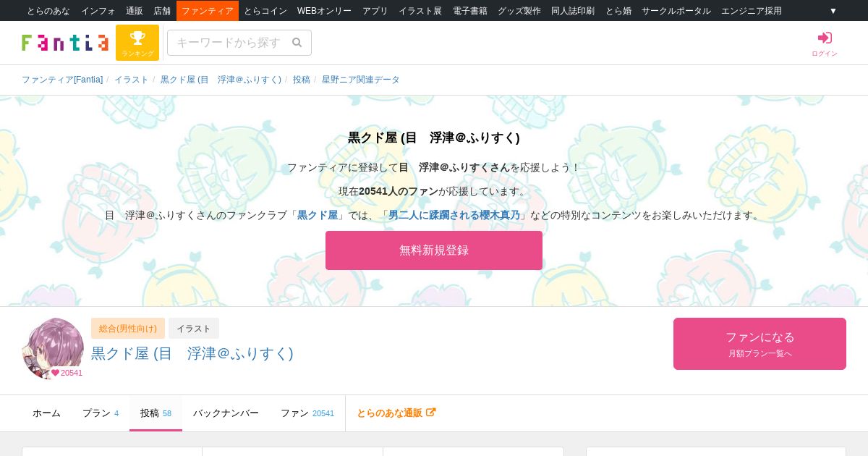Open とらのあな in top bar
The width and height of the screenshot is (868, 456).
tap(48, 11)
